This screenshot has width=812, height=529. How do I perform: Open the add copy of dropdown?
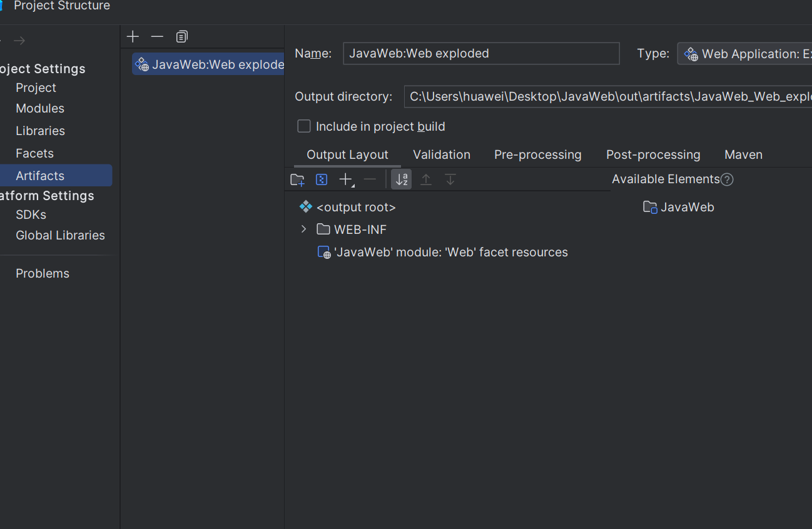point(346,180)
